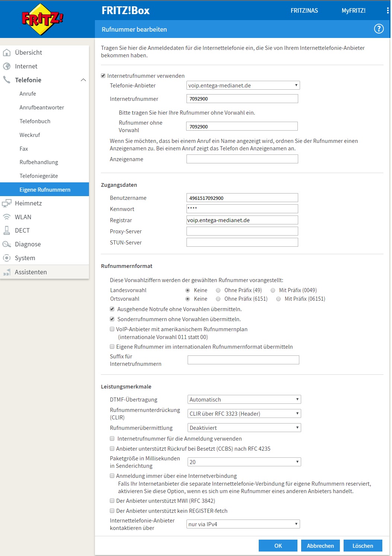Click the FRITZ! logo

pos(42,19)
